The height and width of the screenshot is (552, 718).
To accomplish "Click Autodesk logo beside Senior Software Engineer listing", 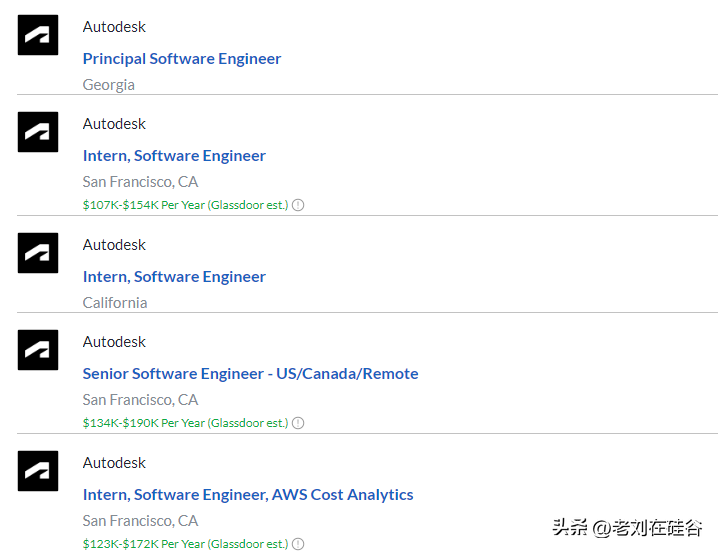I will [38, 350].
